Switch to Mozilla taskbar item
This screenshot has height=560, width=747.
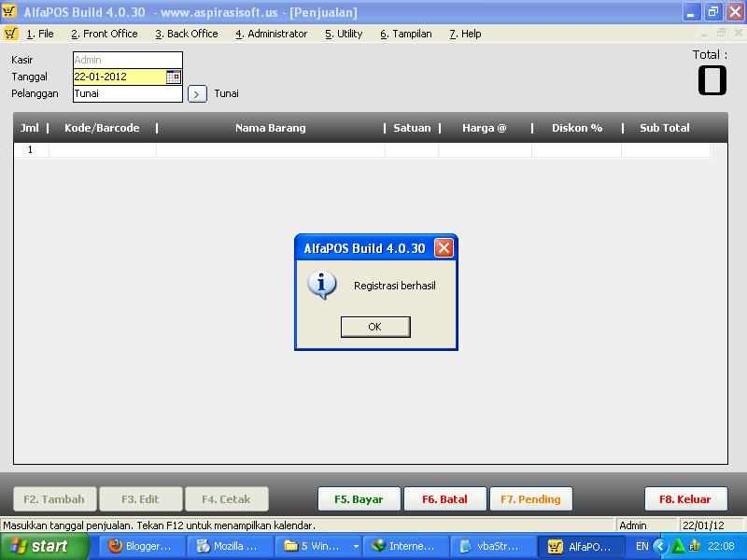230,546
